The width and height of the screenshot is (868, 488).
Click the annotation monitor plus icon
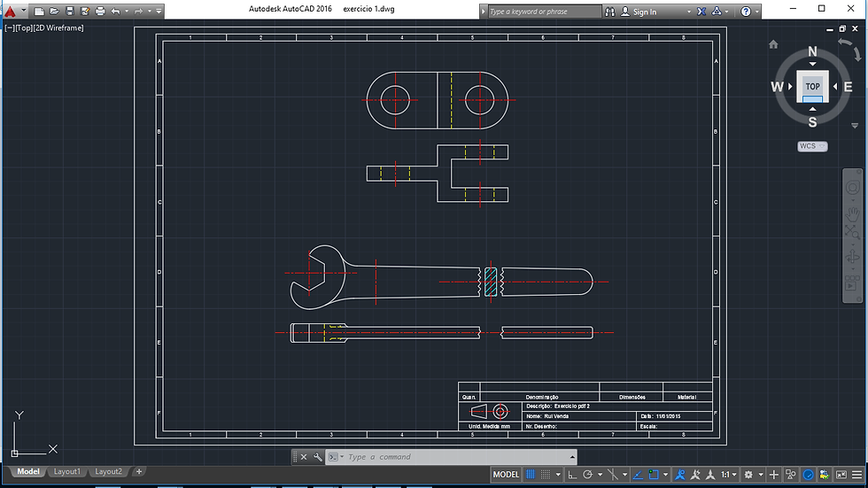(x=774, y=474)
